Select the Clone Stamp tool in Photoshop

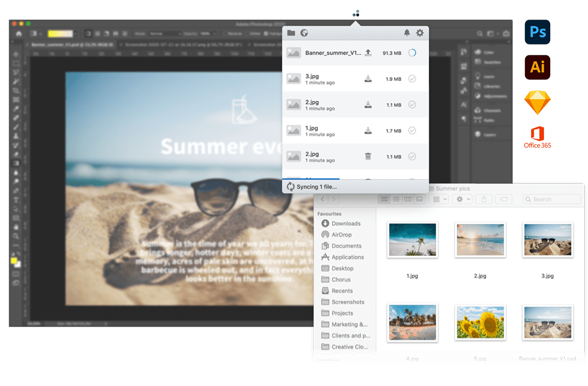pos(16,136)
